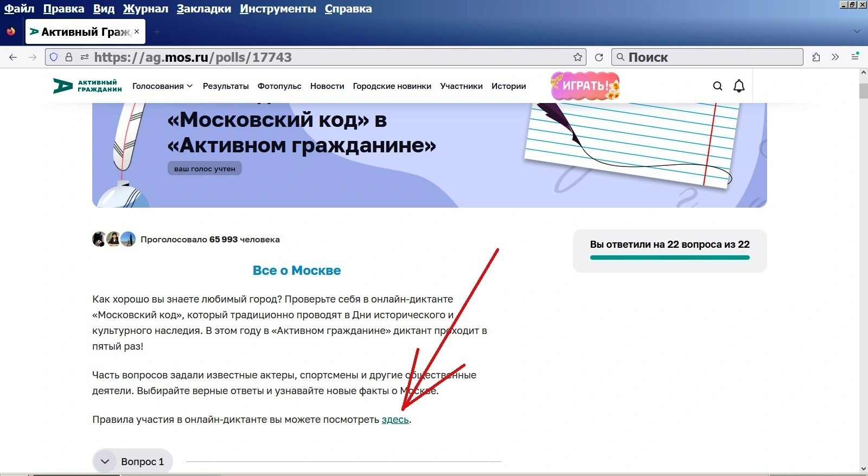
Task: Open the Файл menu
Action: [19, 9]
